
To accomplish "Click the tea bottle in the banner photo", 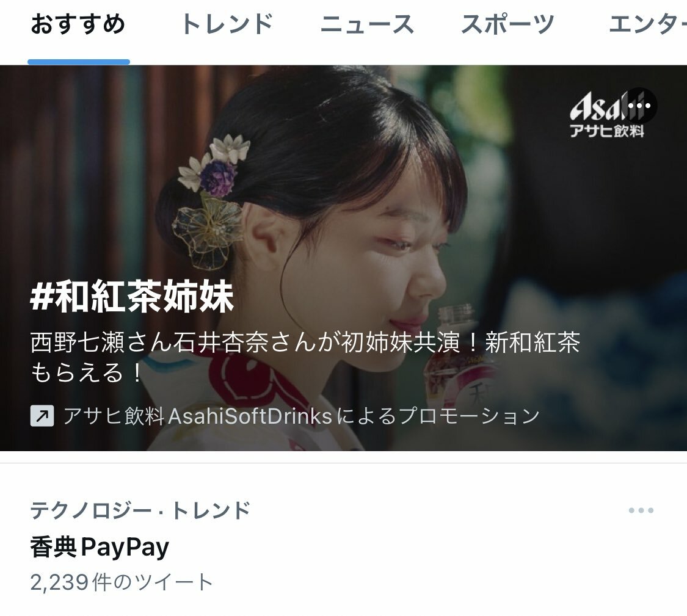I will pos(460,355).
